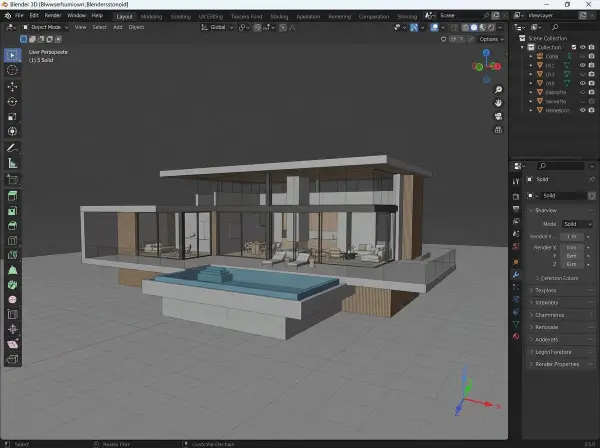
Task: Open the Material properties red sphere tab
Action: [516, 336]
